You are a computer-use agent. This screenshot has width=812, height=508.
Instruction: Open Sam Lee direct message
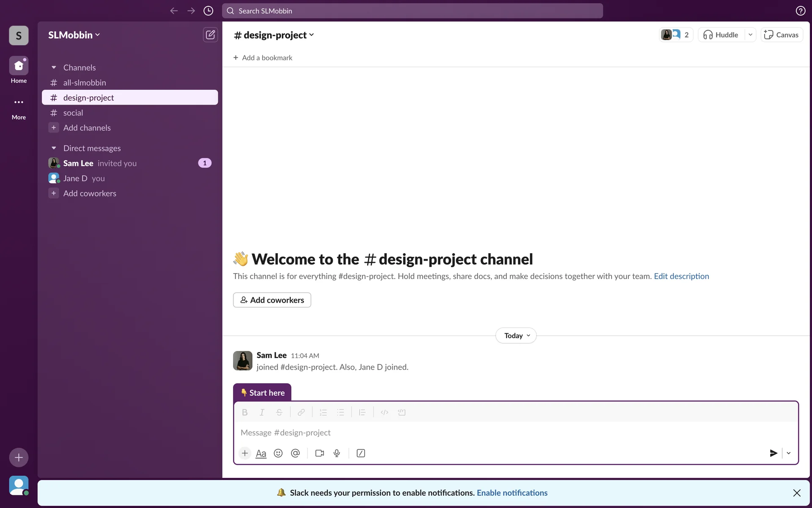pos(79,163)
